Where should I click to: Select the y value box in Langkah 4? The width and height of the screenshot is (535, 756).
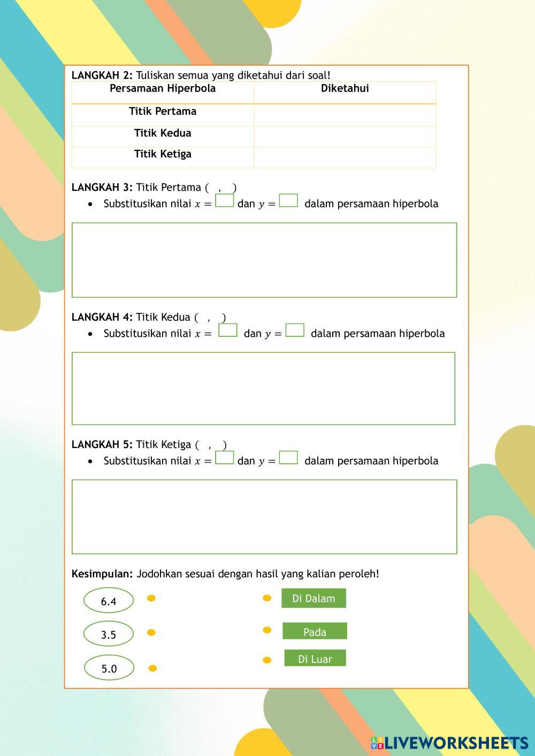(x=295, y=330)
